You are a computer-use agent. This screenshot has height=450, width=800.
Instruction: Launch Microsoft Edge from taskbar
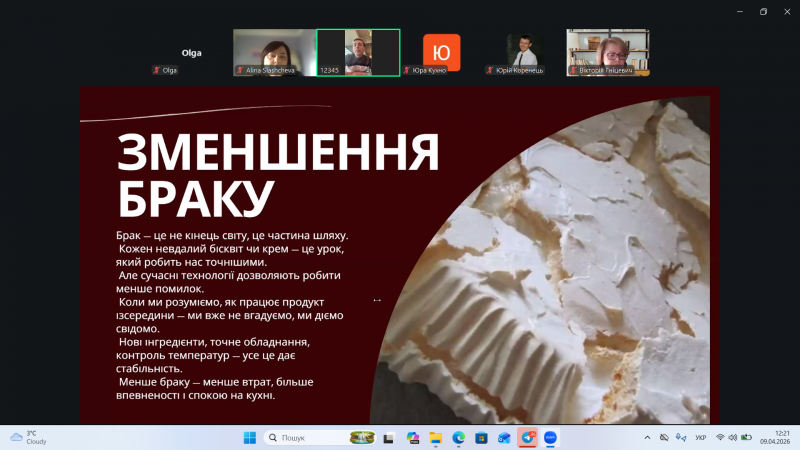click(x=459, y=438)
